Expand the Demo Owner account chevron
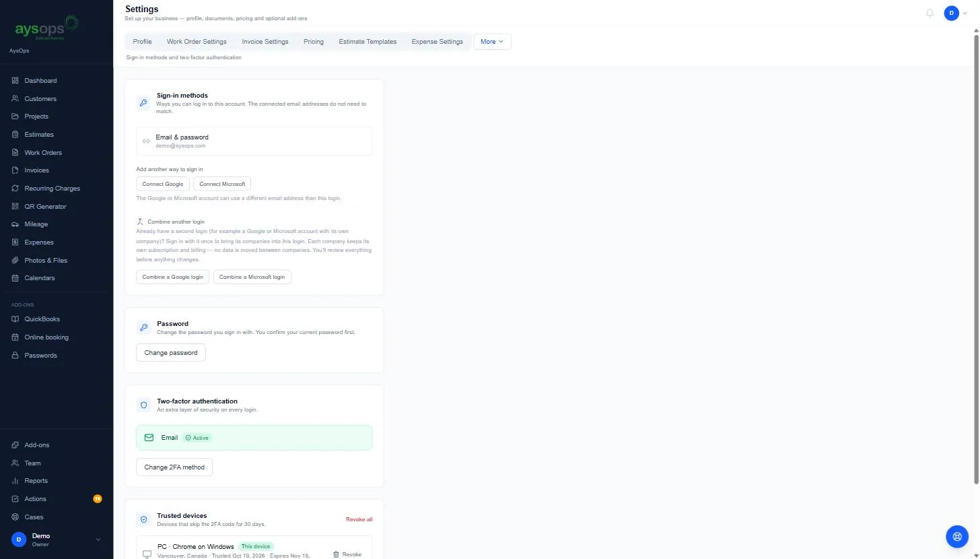Viewport: 980px width, 559px height. (98, 539)
